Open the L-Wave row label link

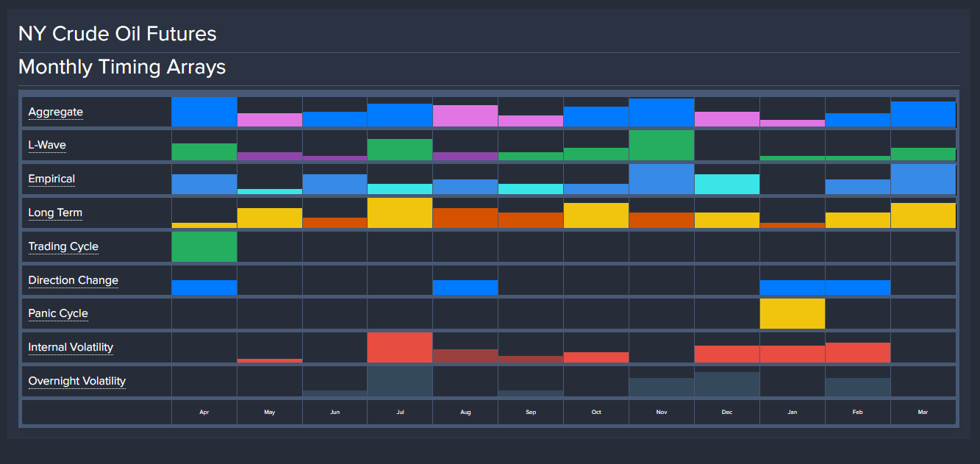click(x=47, y=146)
